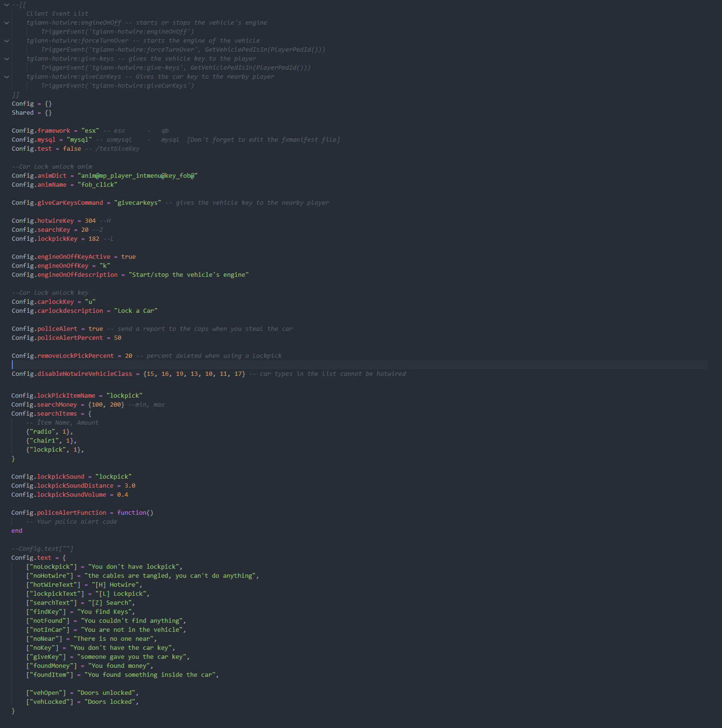Click policeAlertPercent value 50

click(x=117, y=338)
